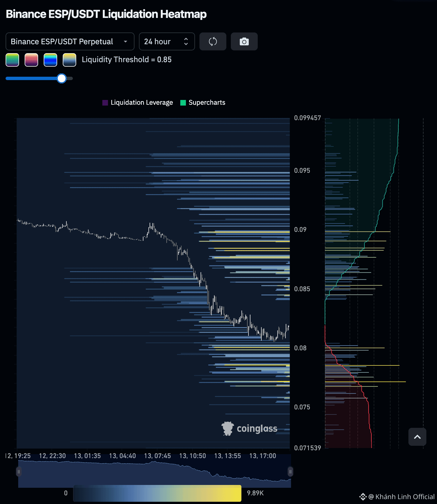This screenshot has width=437, height=504.
Task: Select the green-purple viridis color scheme
Action: pyautogui.click(x=12, y=60)
